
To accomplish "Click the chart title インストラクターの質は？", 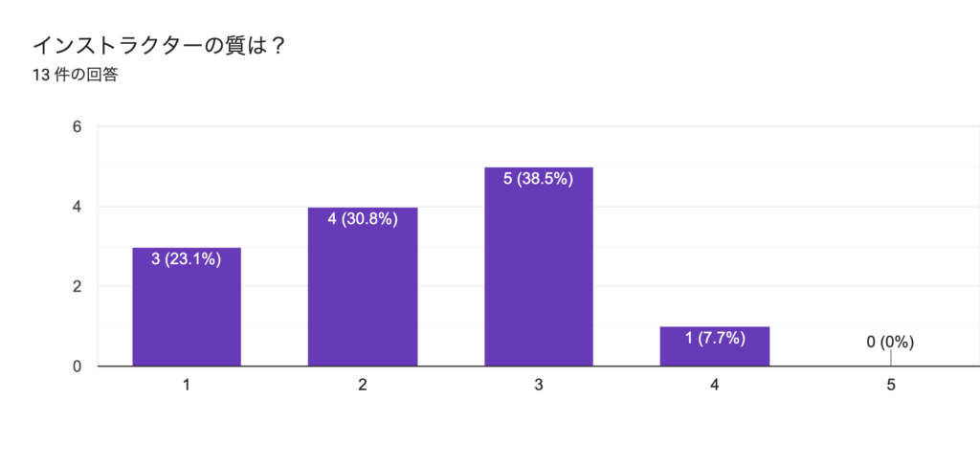I will click(x=160, y=45).
